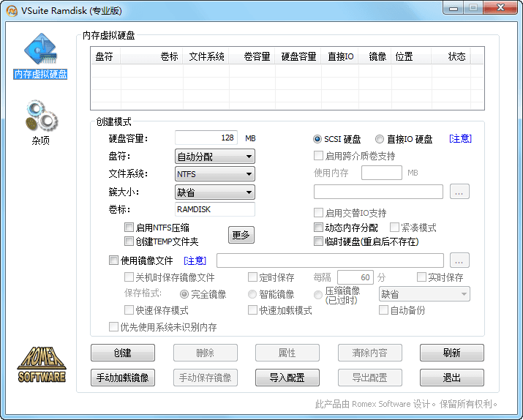Click the 创建 button
523x420 pixels.
[x=122, y=353]
